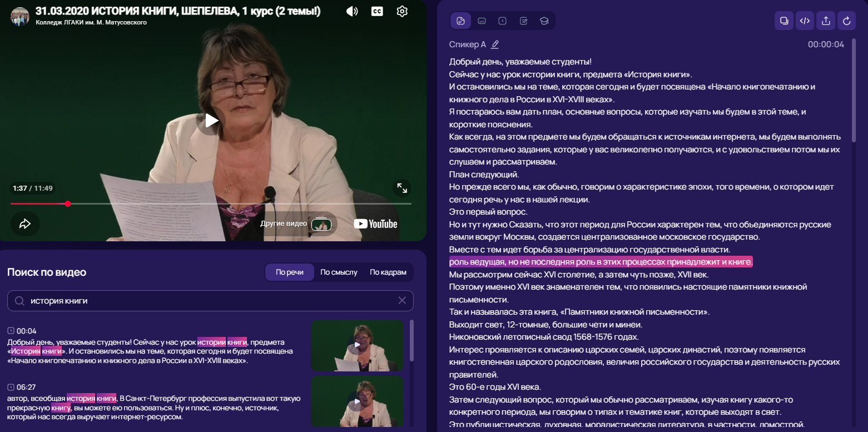
Task: Open the graduation cap learning view
Action: (544, 21)
